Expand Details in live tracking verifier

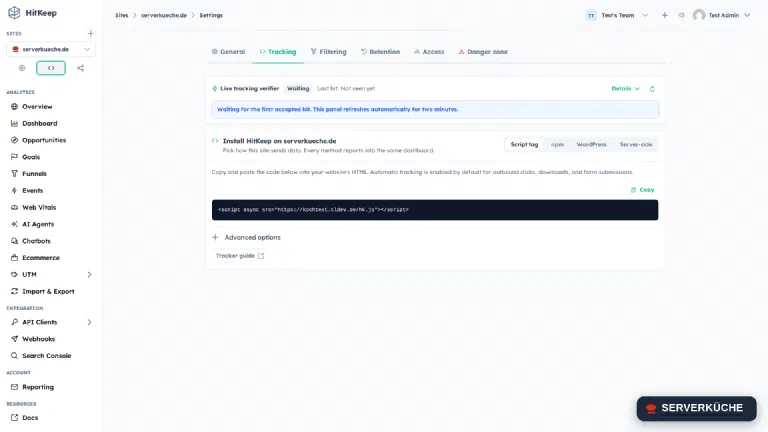625,89
